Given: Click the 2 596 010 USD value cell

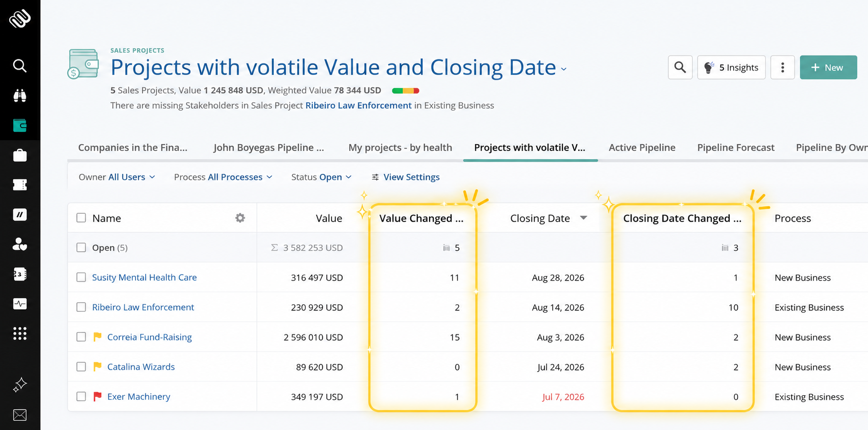Looking at the screenshot, I should click(313, 337).
